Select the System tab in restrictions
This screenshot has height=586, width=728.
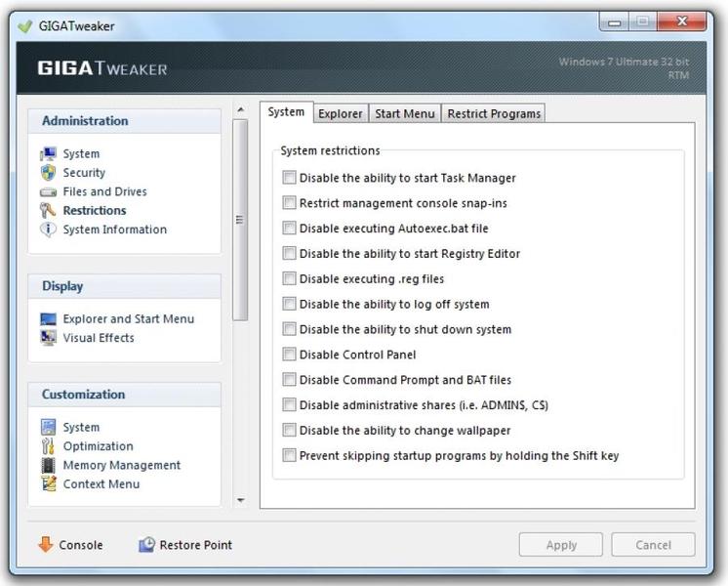click(286, 112)
